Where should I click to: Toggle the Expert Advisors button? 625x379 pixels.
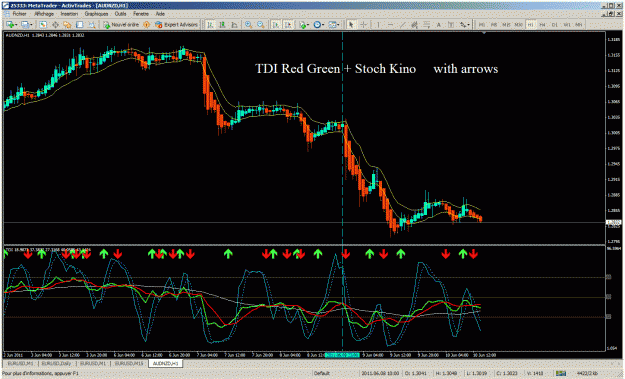tap(177, 25)
